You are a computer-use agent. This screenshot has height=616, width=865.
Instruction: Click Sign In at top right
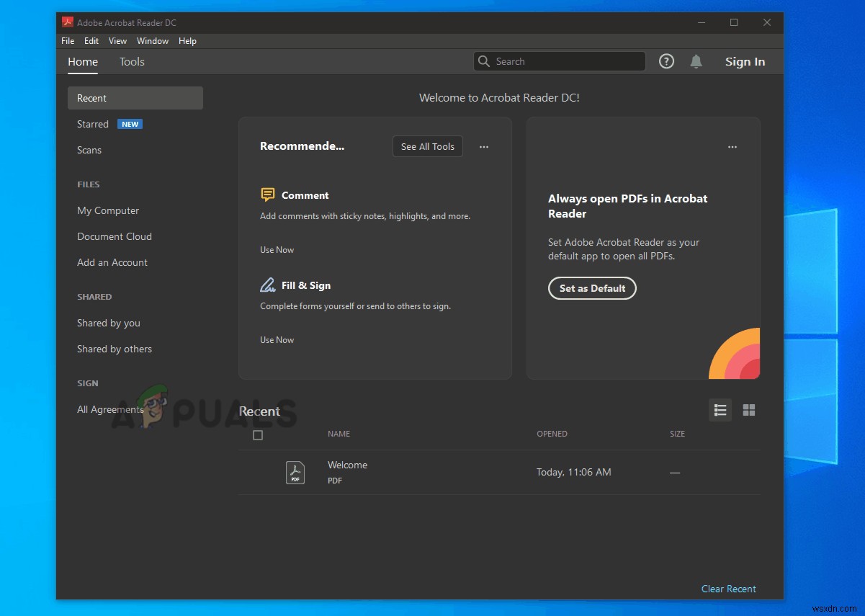[745, 62]
